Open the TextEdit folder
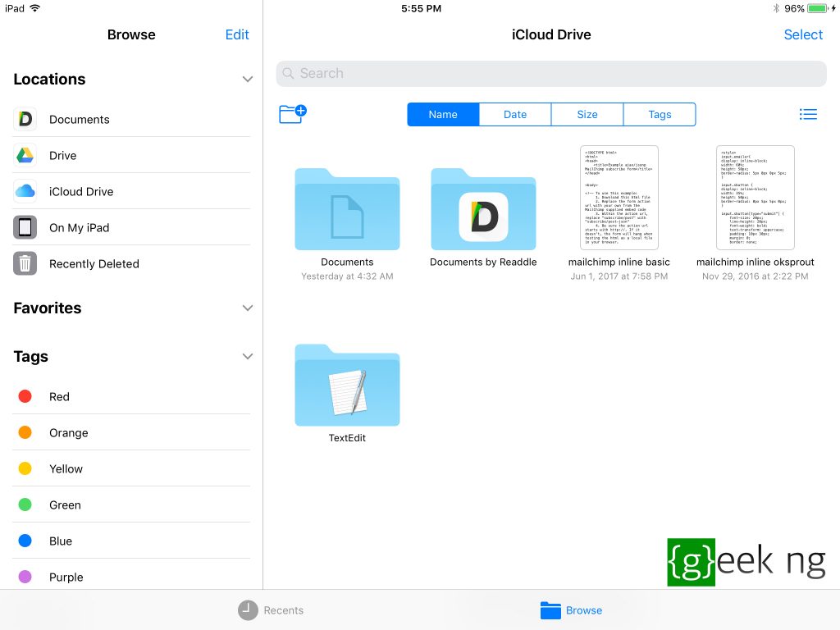The width and height of the screenshot is (840, 630). click(x=347, y=386)
